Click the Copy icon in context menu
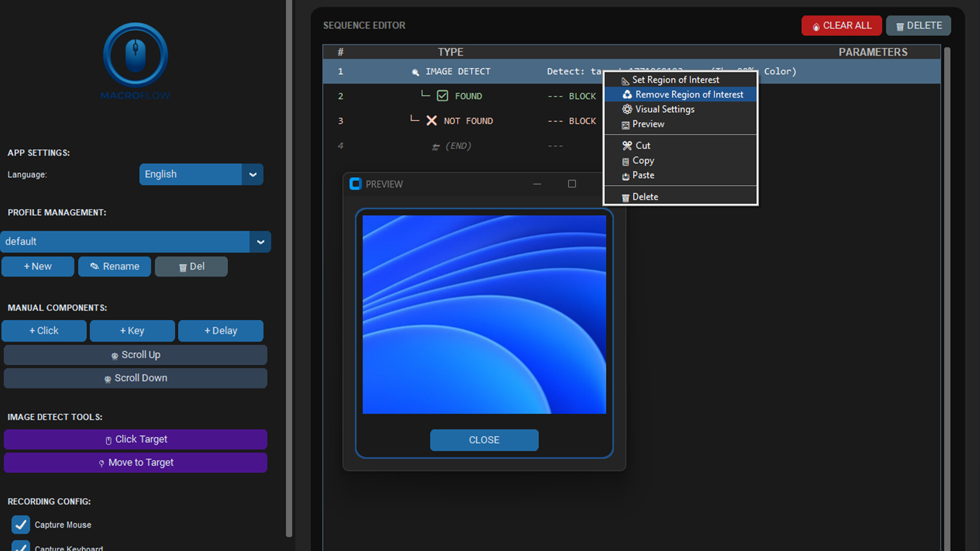The height and width of the screenshot is (551, 980). [627, 161]
